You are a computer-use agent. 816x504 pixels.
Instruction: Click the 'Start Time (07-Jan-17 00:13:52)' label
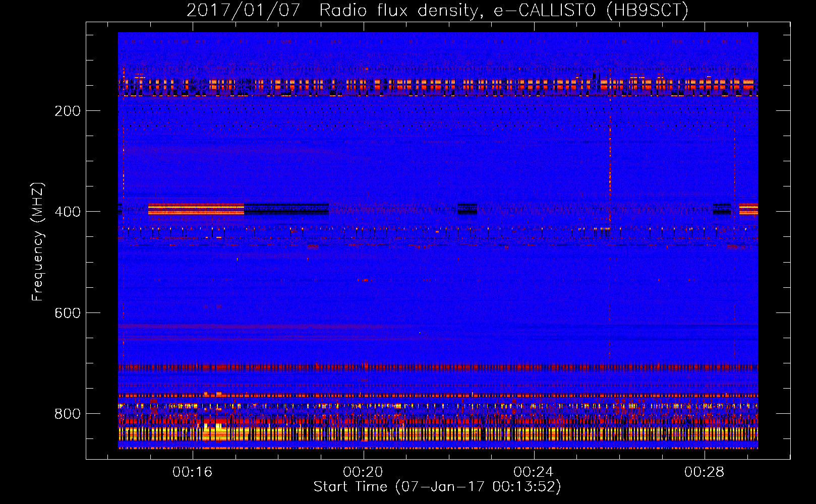[437, 487]
